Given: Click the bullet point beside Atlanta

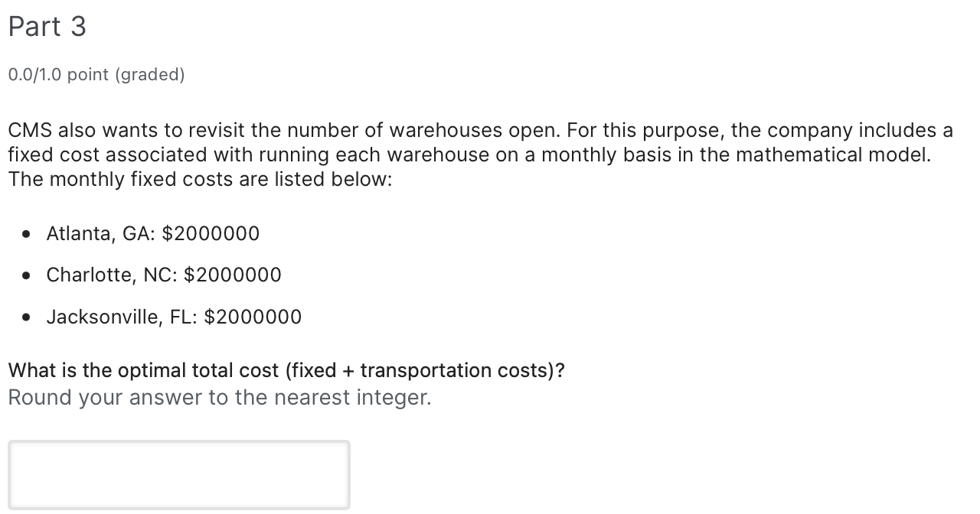Looking at the screenshot, I should [x=27, y=233].
